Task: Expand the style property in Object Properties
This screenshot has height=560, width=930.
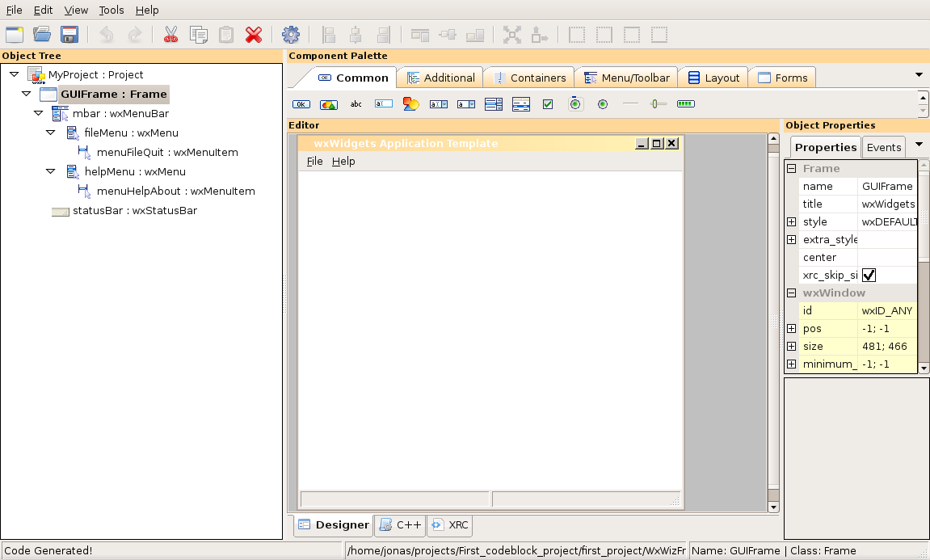Action: (791, 221)
